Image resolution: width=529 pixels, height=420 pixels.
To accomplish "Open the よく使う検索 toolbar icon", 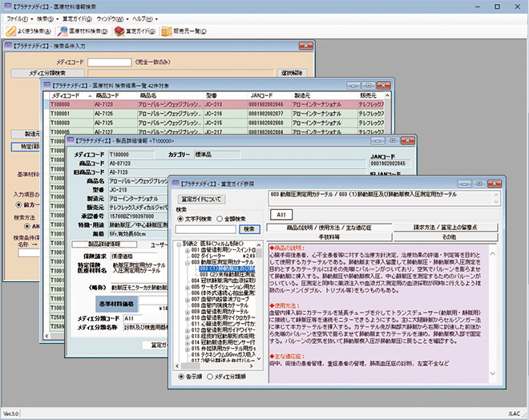I will [10, 31].
